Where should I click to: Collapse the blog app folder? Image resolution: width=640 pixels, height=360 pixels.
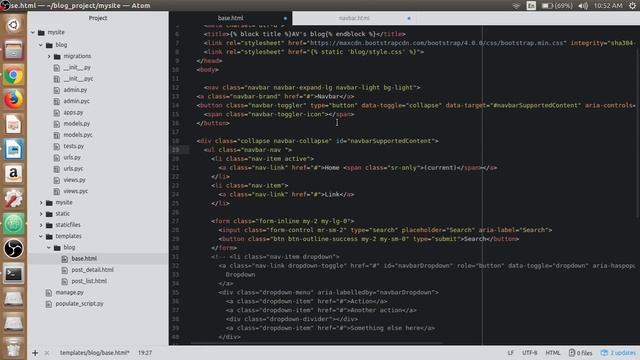tap(41, 45)
